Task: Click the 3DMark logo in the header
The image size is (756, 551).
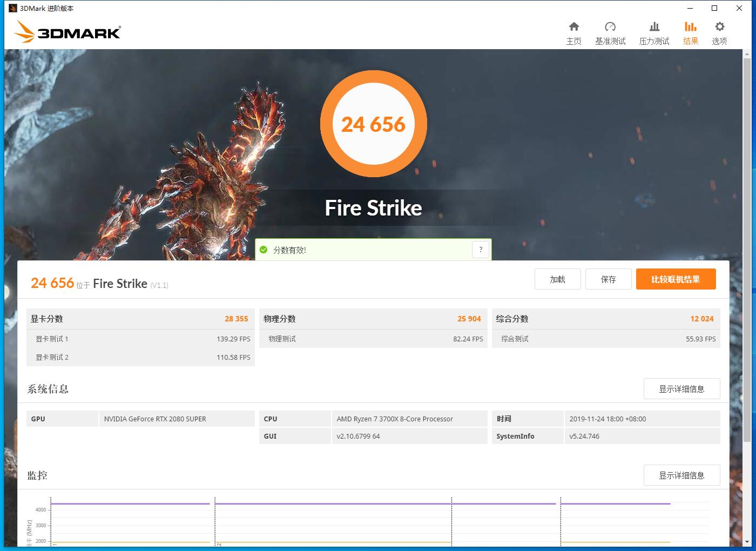Action: tap(67, 32)
